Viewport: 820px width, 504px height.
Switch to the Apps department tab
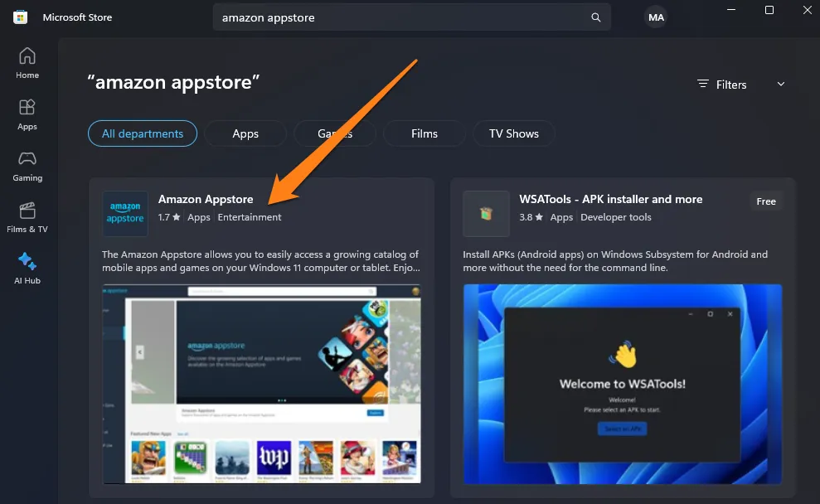click(x=245, y=133)
